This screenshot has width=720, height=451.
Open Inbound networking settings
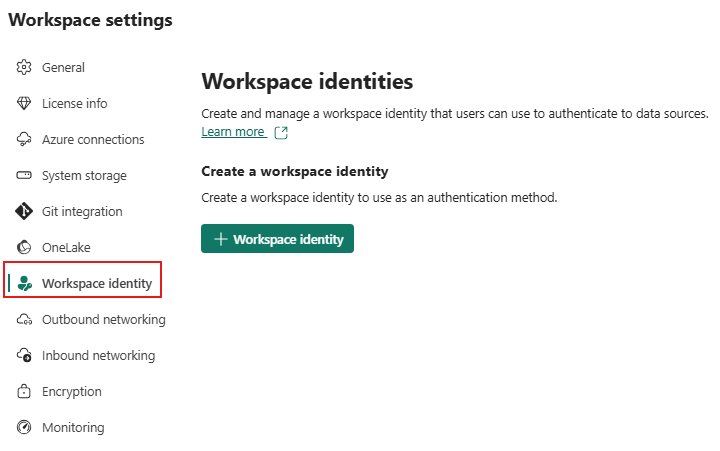pyautogui.click(x=98, y=355)
